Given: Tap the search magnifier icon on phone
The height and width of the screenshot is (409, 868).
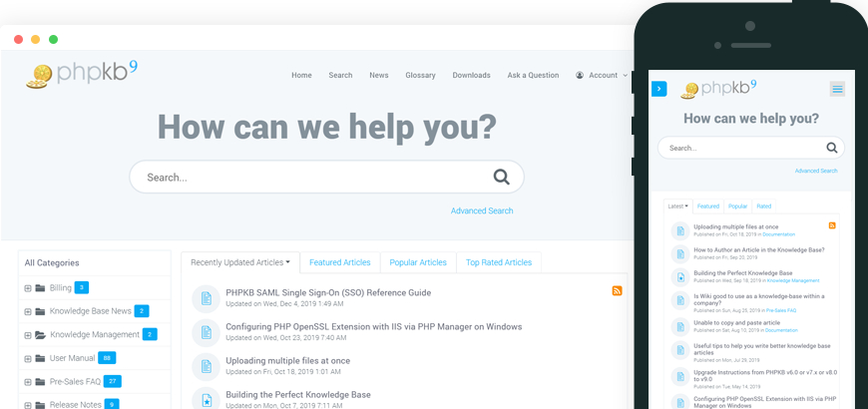Looking at the screenshot, I should click(x=832, y=148).
